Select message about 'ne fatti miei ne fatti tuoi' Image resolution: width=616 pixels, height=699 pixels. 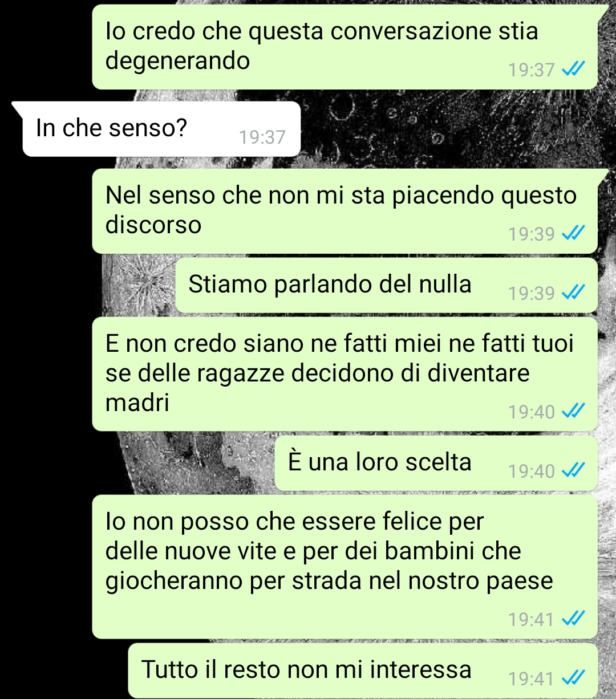tap(345, 374)
